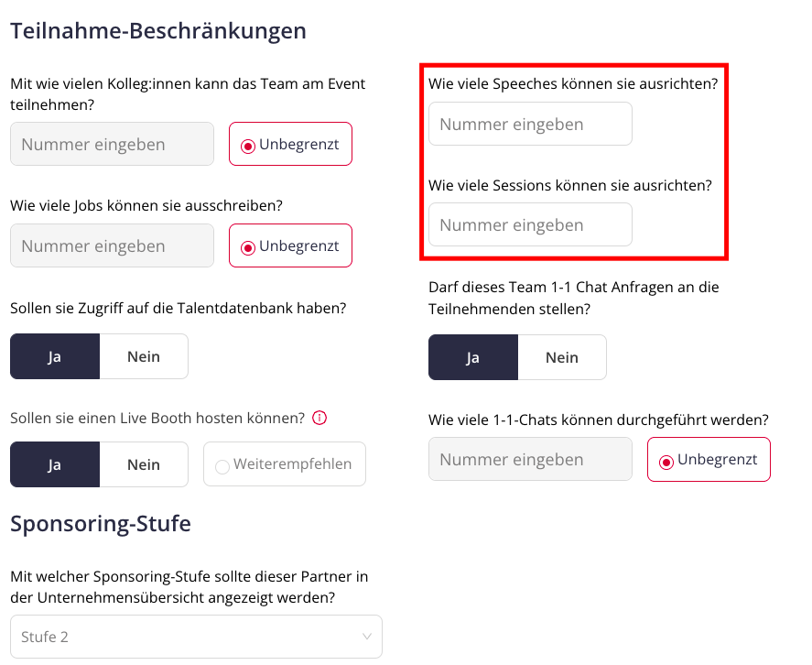
Task: Choose Nein for Live Booth hosting
Action: (x=144, y=464)
